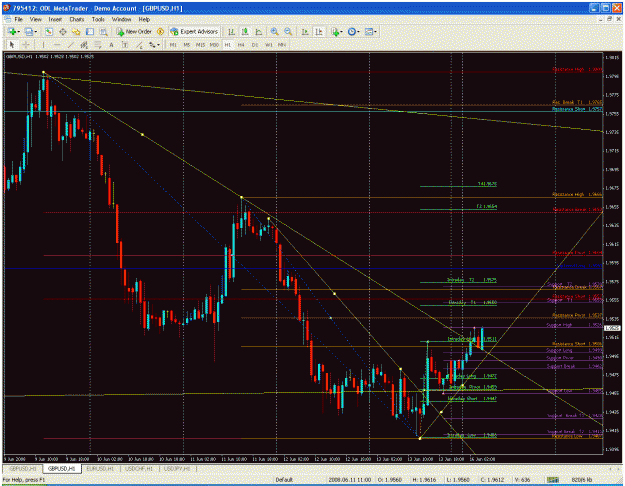Switch timeframe to M15
The width and height of the screenshot is (625, 486).
pyautogui.click(x=200, y=45)
